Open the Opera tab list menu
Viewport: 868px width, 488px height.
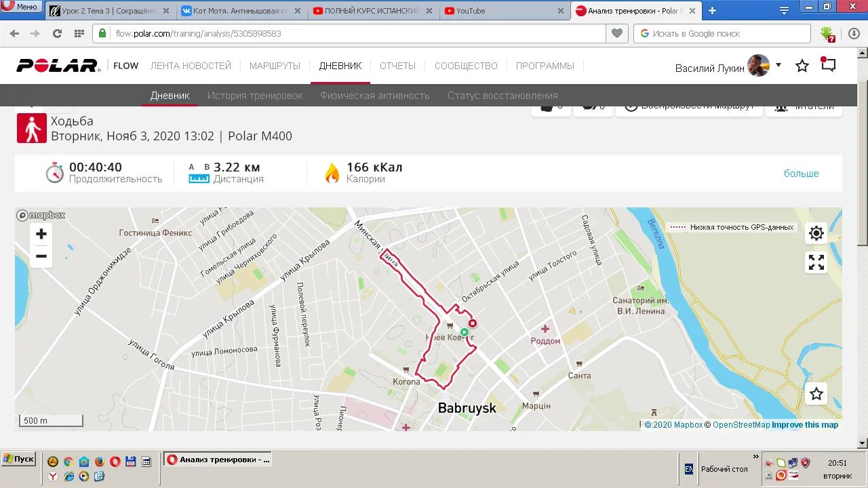785,11
